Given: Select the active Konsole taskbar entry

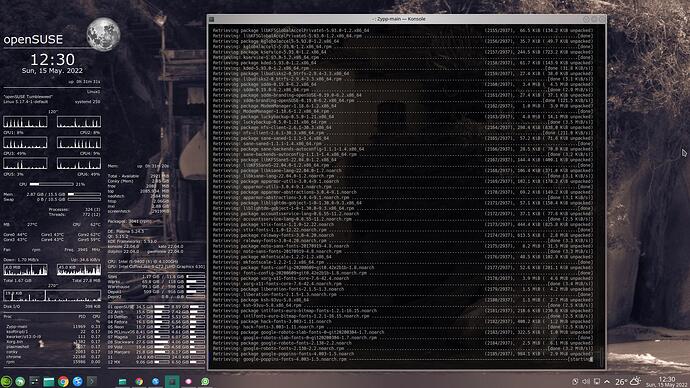Looking at the screenshot, I should click(172, 381).
